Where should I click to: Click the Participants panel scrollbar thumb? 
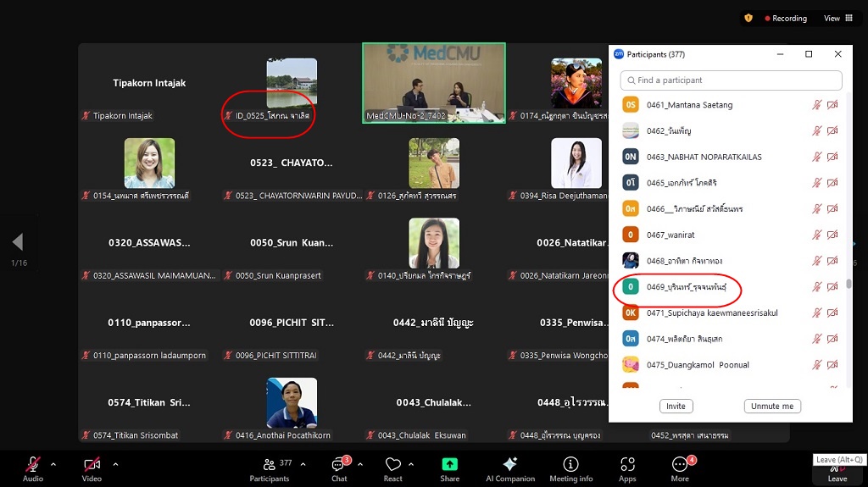tap(849, 284)
